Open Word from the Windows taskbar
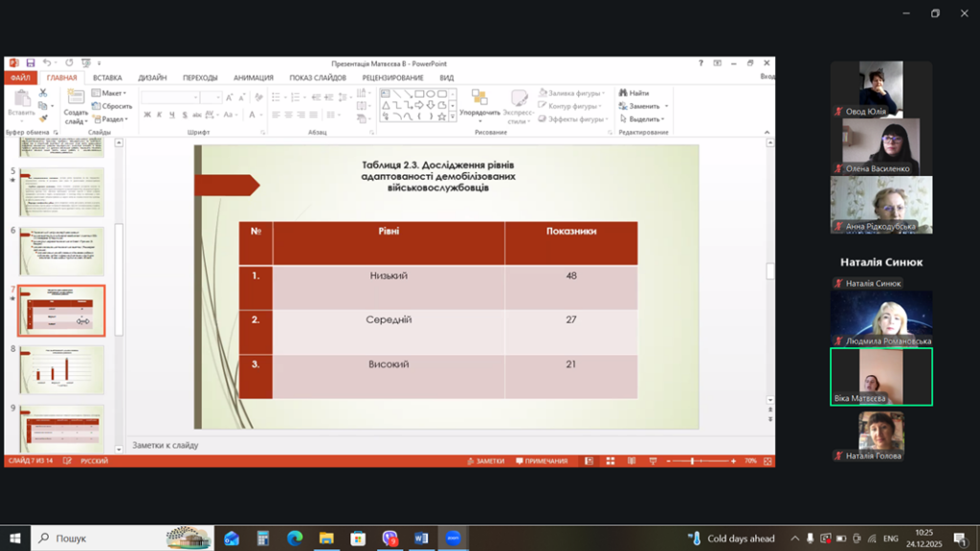 click(x=420, y=539)
